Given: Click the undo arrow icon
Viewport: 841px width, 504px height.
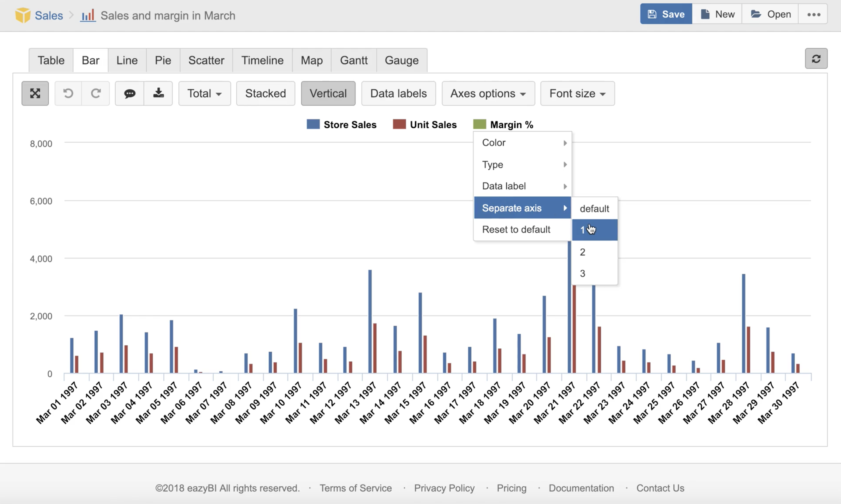Looking at the screenshot, I should [x=68, y=93].
